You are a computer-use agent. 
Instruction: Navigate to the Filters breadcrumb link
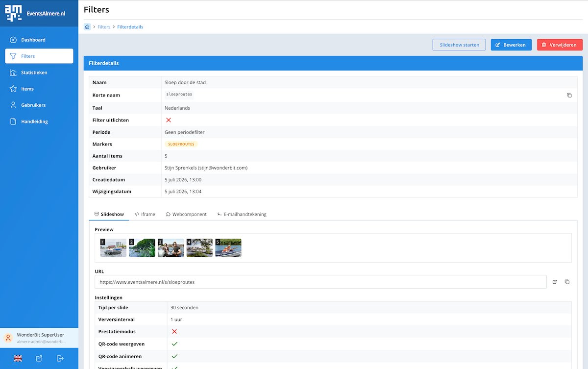(104, 27)
